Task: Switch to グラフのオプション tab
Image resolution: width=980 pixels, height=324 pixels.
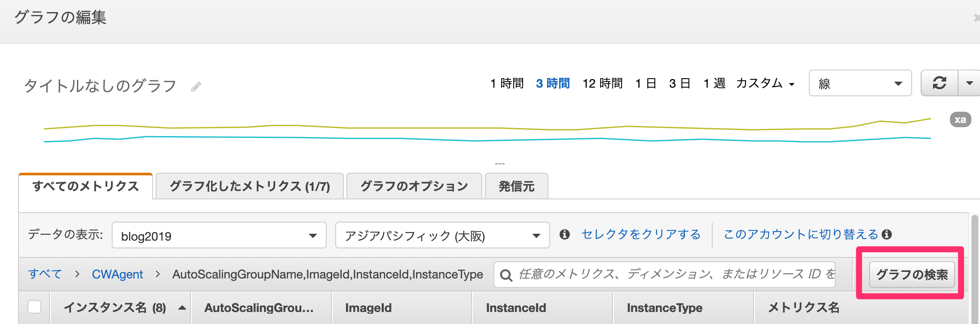Action: pyautogui.click(x=414, y=186)
